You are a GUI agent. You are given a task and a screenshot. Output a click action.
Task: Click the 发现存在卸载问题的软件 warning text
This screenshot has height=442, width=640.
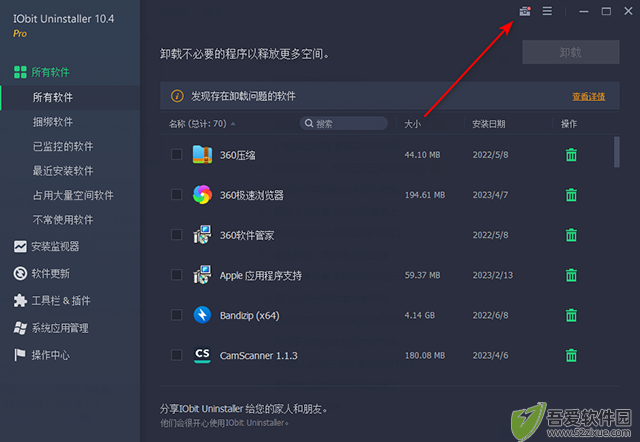click(x=243, y=96)
